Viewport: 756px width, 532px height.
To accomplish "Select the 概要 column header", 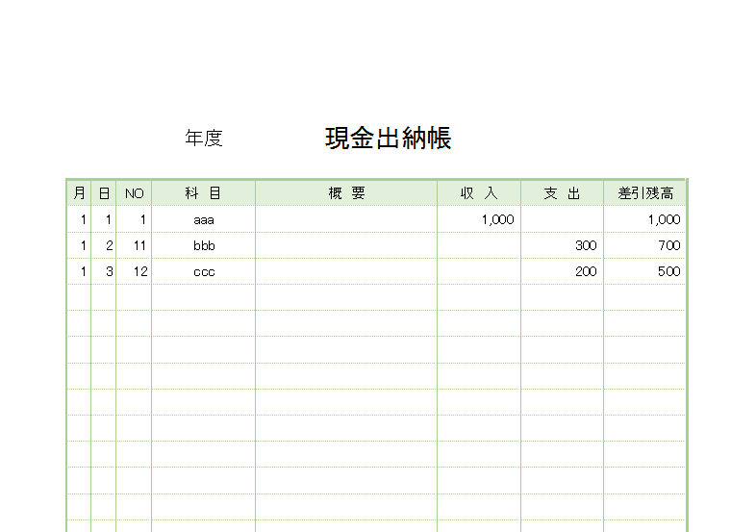I will point(346,193).
